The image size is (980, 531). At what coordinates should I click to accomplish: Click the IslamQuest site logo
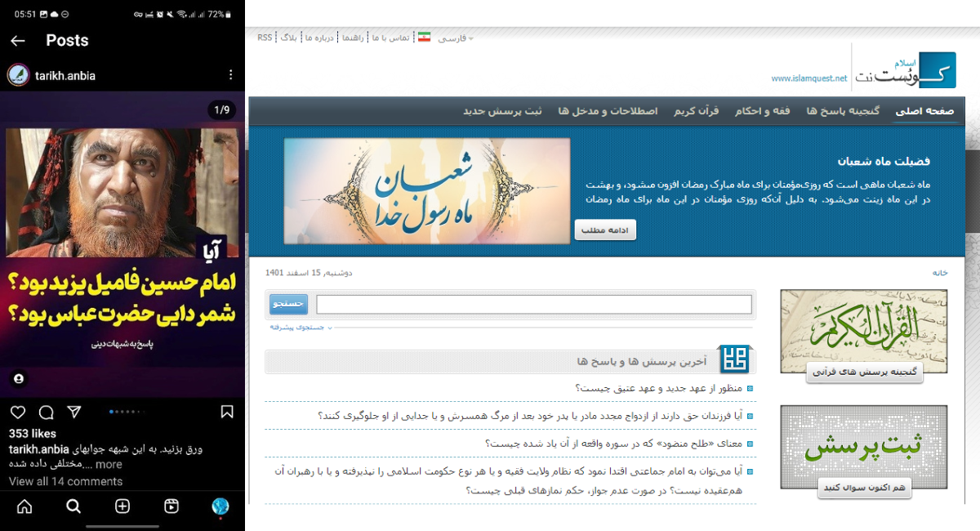905,69
